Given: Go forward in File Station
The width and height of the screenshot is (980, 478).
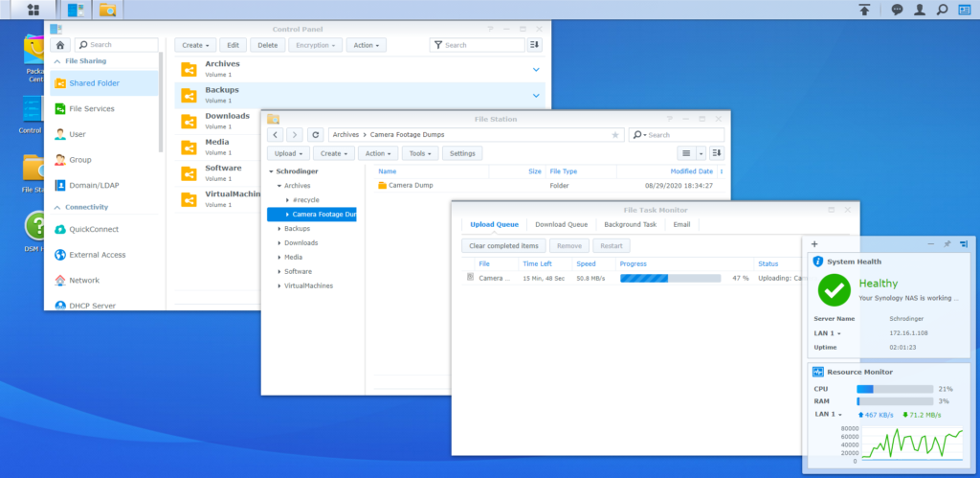Looking at the screenshot, I should [295, 134].
